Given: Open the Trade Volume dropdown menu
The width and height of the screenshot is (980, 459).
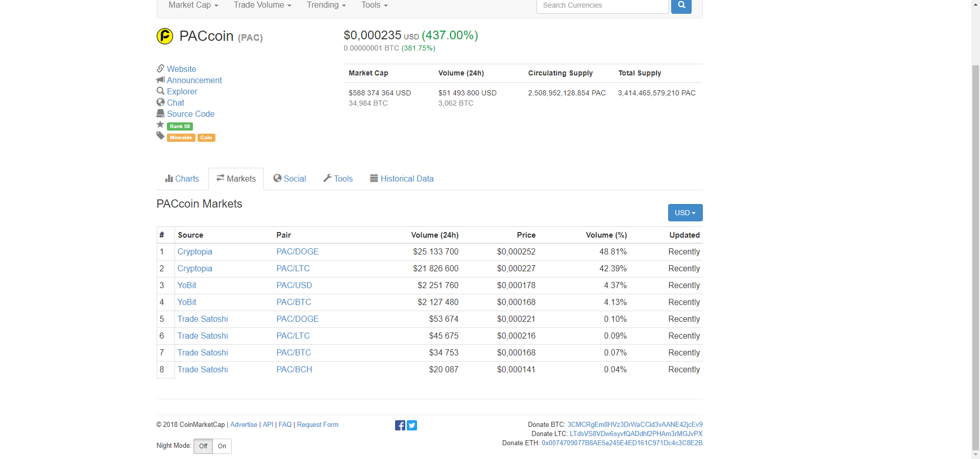Looking at the screenshot, I should (x=262, y=5).
